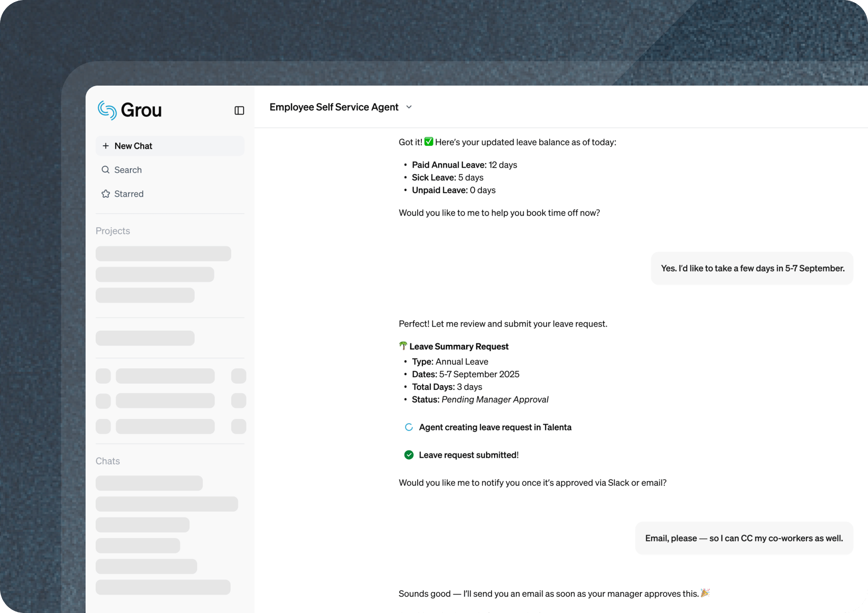Collapse the sidebar using the panel icon
868x613 pixels.
[239, 111]
